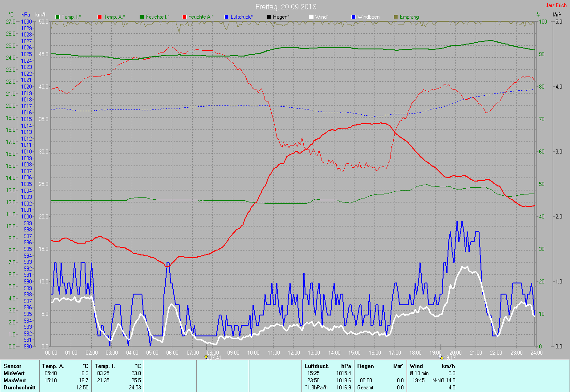Select the Regen column header in table
Viewport: 570px width, 392px height.
pyautogui.click(x=365, y=366)
